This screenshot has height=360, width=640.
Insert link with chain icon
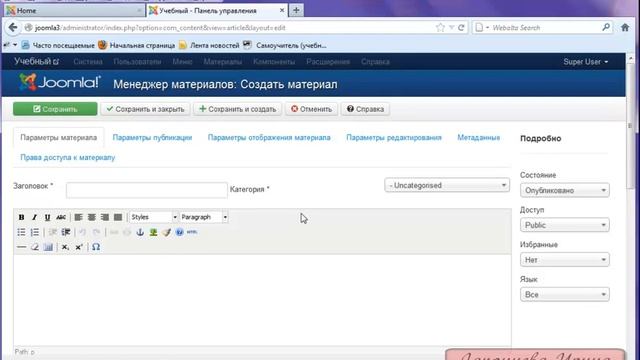pyautogui.click(x=114, y=232)
